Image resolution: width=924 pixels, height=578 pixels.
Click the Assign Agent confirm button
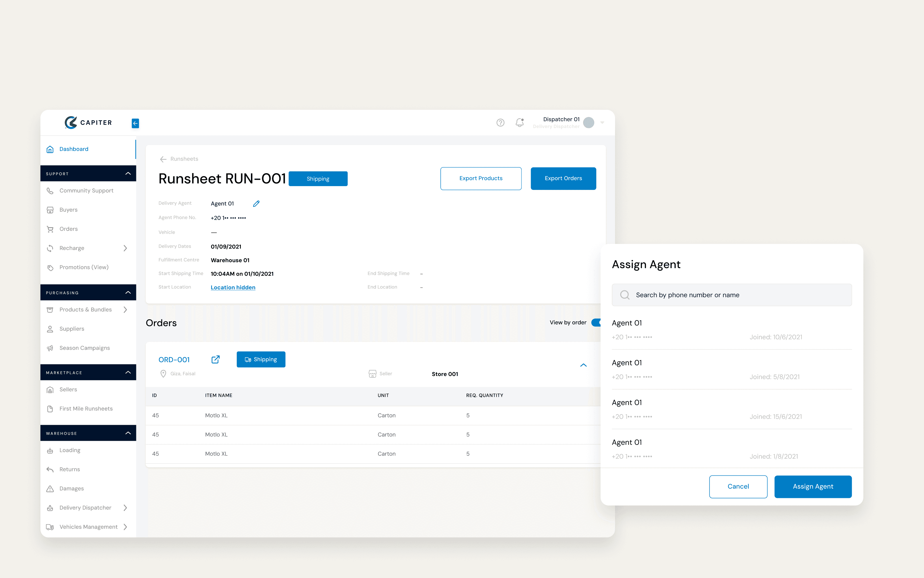[813, 487]
